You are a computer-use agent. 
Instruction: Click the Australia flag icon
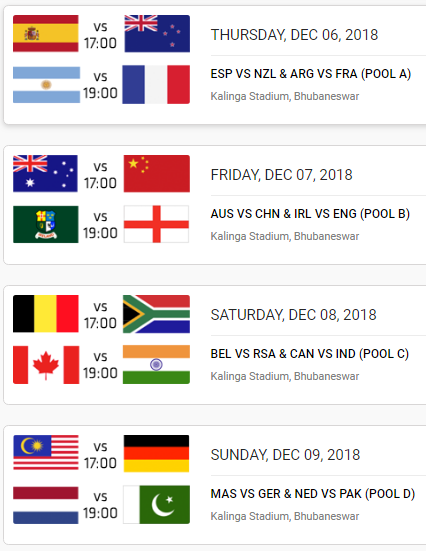click(x=45, y=174)
